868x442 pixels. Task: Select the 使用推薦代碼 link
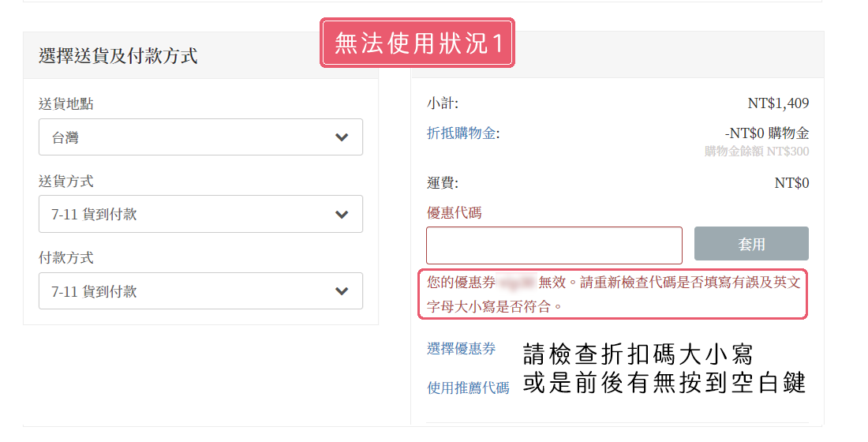point(468,388)
